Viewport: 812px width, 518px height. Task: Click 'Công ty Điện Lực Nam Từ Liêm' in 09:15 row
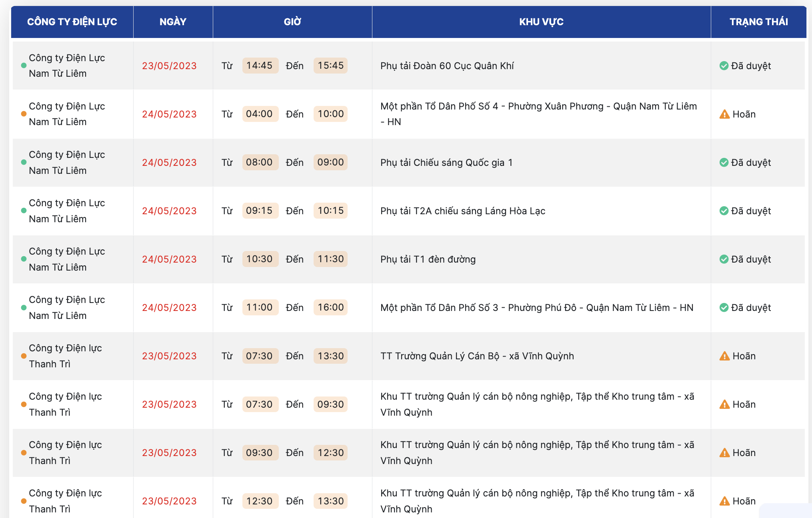click(67, 211)
